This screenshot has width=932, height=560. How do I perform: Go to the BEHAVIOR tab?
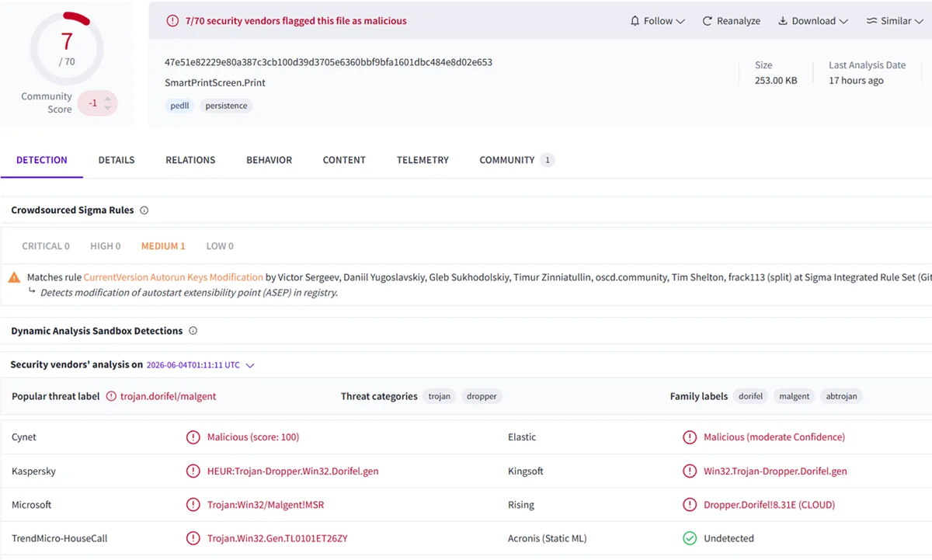coord(270,160)
